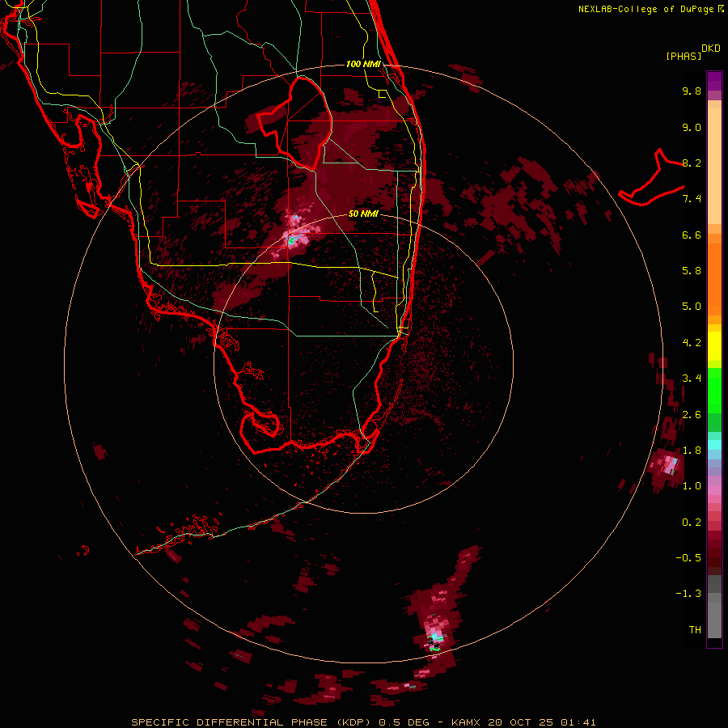This screenshot has height=728, width=728.
Task: Pick the cyan color bar segment
Action: tap(714, 445)
